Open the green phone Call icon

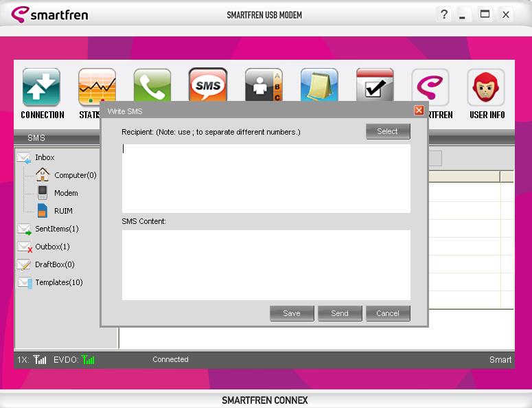click(x=152, y=85)
